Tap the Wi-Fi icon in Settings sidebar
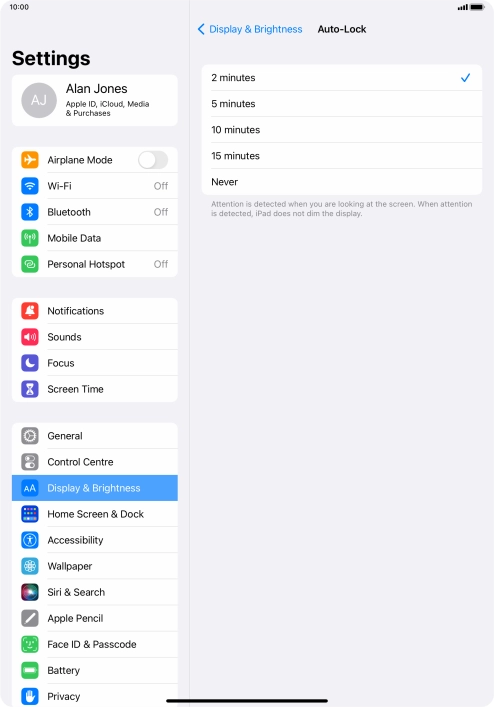494x707 pixels. (x=30, y=186)
